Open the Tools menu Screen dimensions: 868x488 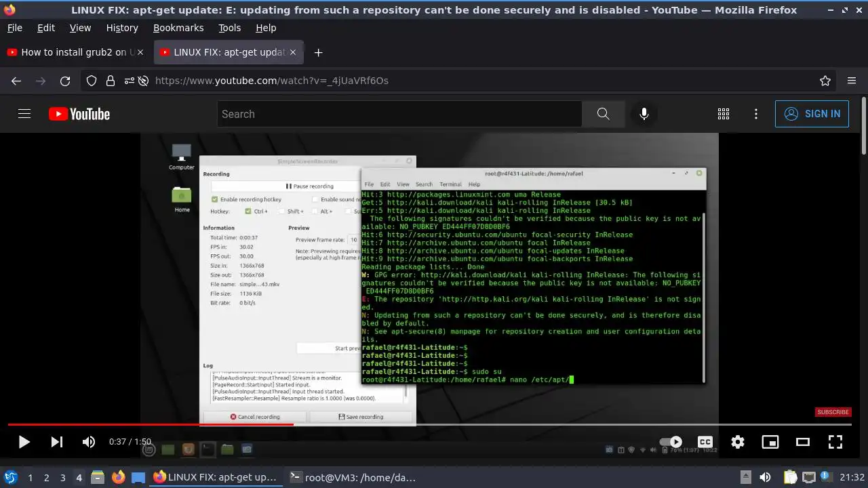coord(229,28)
